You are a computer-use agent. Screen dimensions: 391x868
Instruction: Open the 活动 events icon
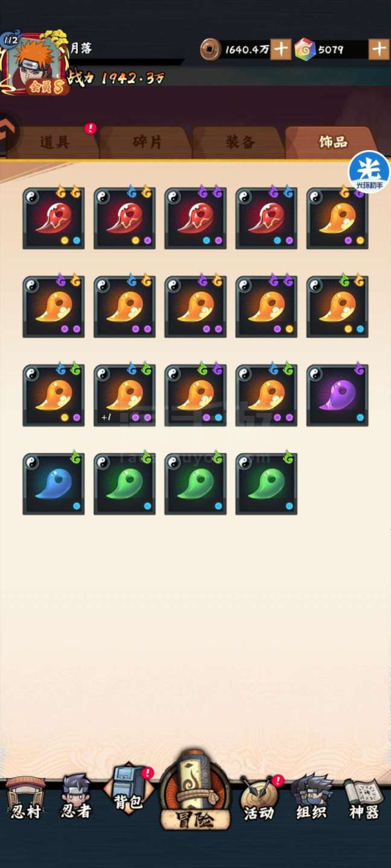[259, 799]
